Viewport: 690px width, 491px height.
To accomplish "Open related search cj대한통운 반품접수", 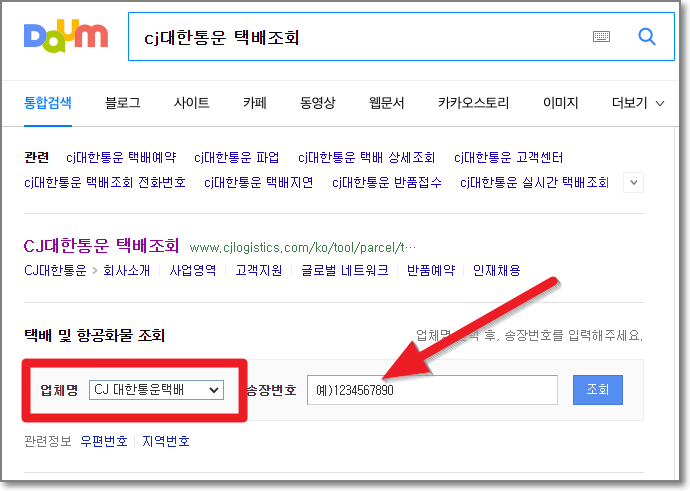I will [x=386, y=182].
